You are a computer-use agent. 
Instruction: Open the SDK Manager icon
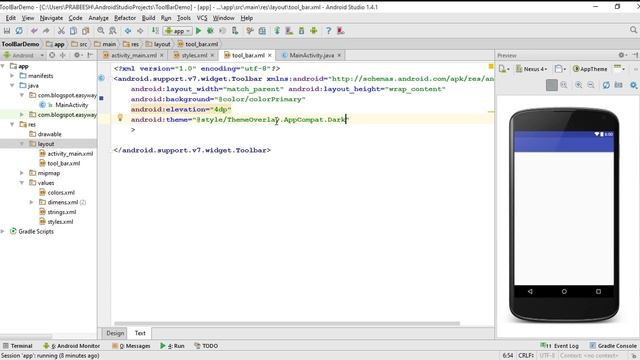tap(301, 31)
